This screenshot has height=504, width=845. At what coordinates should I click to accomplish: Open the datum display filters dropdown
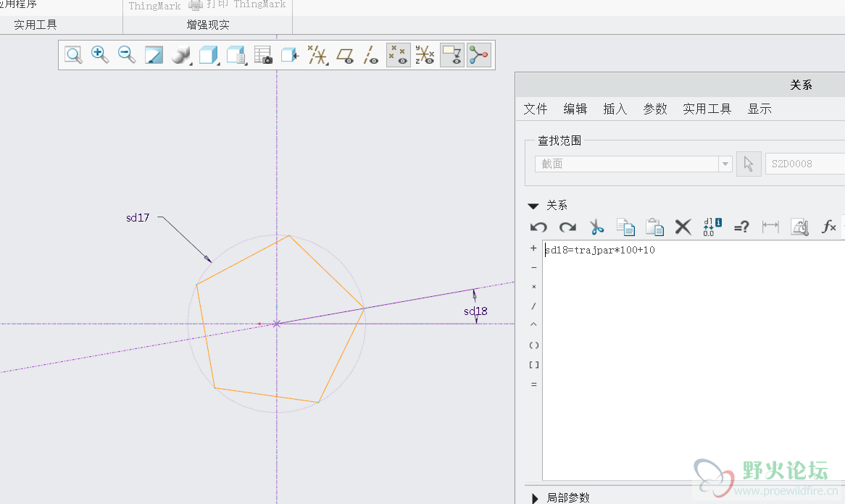click(317, 55)
